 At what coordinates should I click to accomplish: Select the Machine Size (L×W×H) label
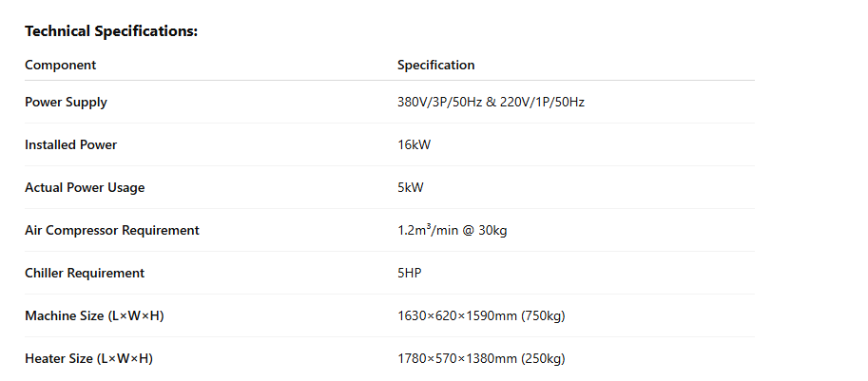(94, 315)
